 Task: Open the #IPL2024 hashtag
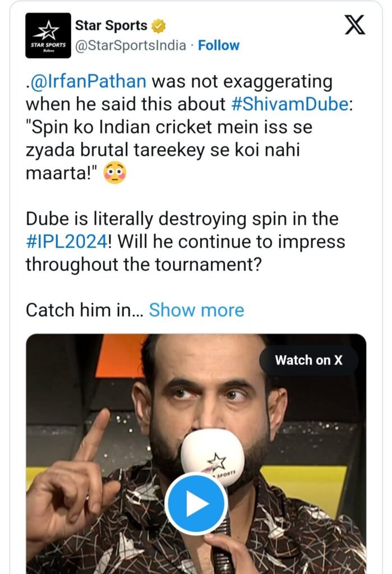coord(67,242)
